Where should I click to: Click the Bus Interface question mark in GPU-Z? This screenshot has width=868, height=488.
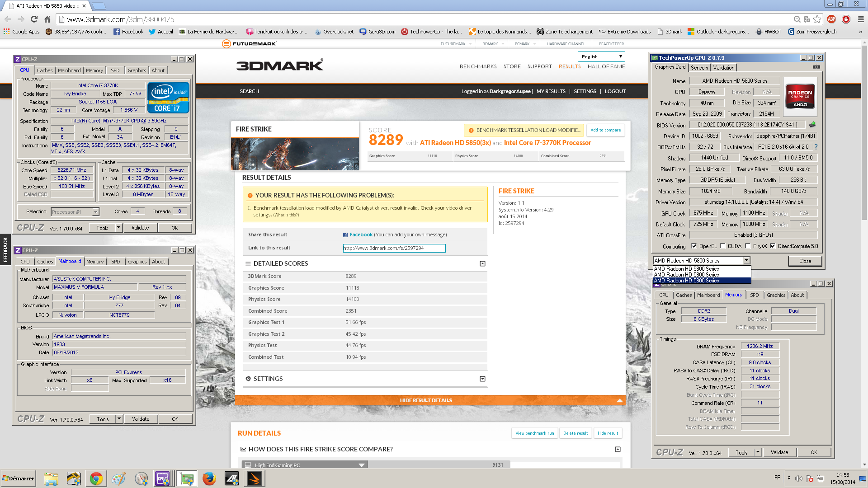tap(816, 147)
